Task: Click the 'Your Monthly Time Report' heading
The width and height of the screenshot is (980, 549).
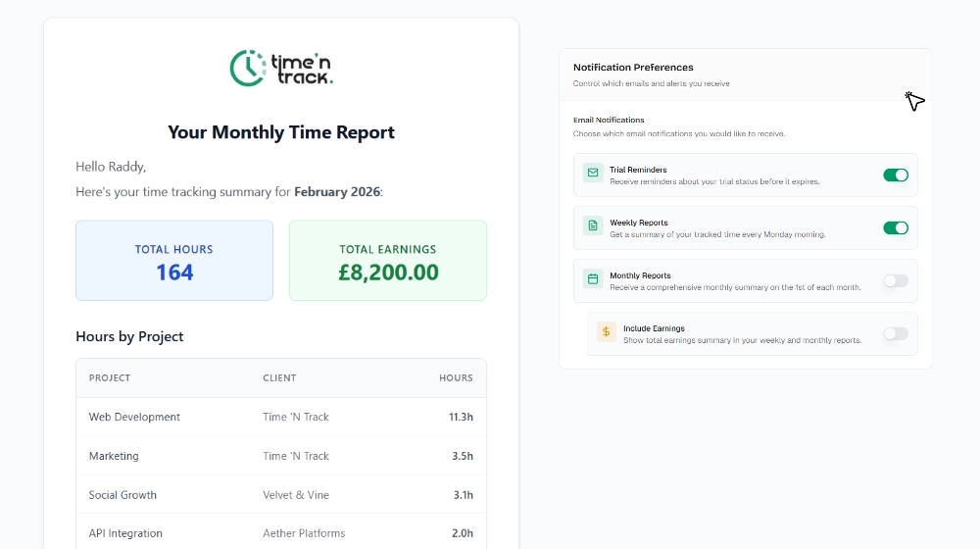Action: coord(281,132)
